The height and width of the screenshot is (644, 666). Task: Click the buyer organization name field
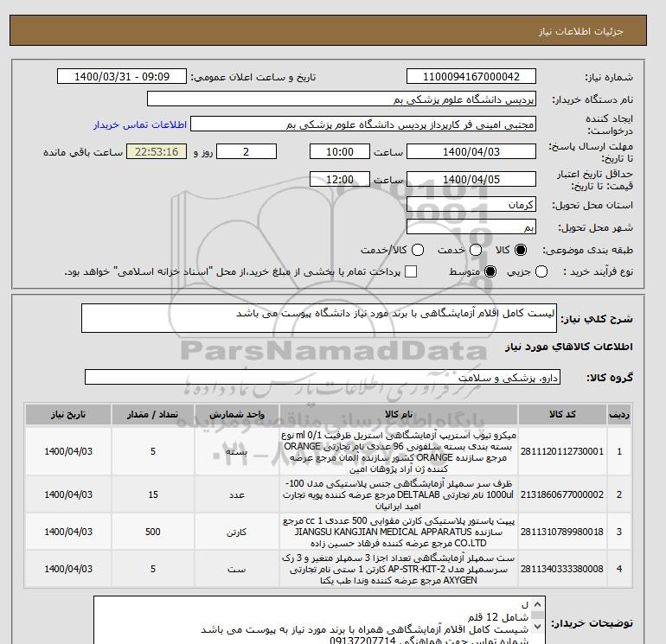pos(342,99)
